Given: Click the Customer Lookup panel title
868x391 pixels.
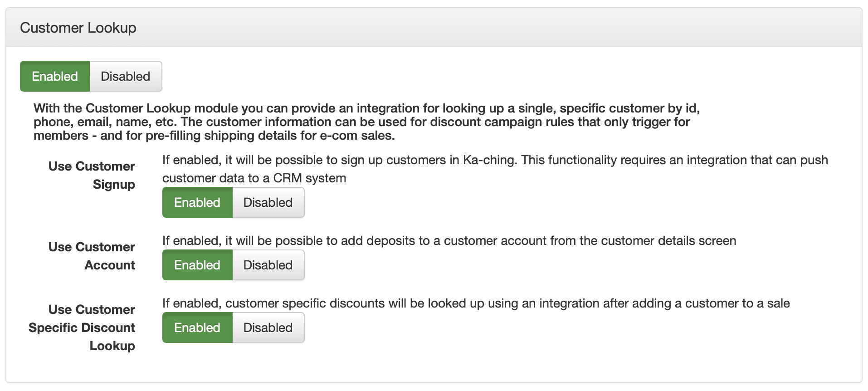Looking at the screenshot, I should (x=78, y=28).
